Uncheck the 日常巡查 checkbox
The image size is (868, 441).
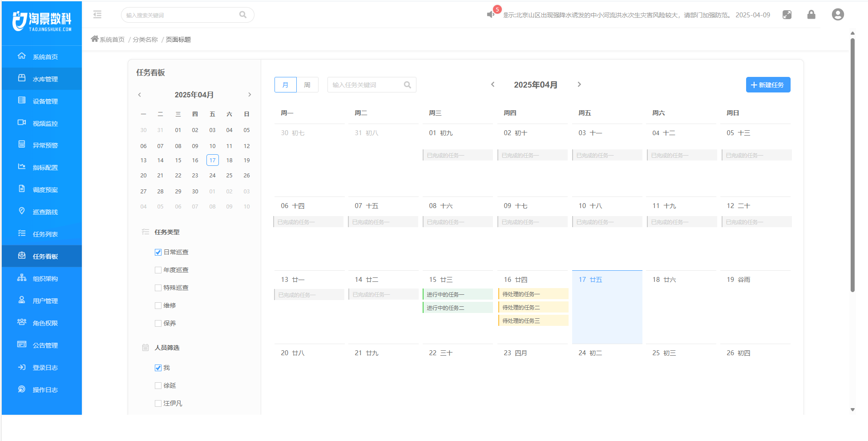tap(158, 252)
